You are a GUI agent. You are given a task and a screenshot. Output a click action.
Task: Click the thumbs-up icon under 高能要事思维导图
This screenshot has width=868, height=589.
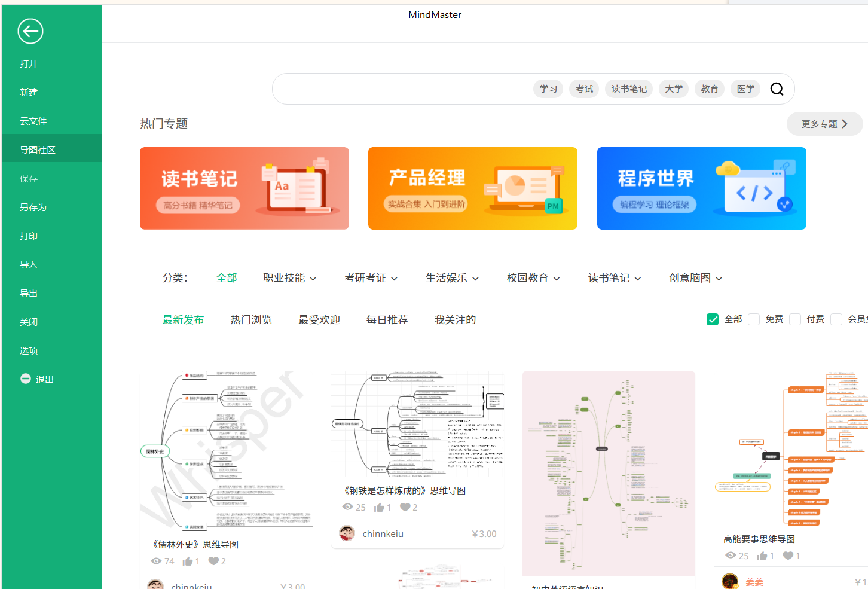(x=762, y=556)
